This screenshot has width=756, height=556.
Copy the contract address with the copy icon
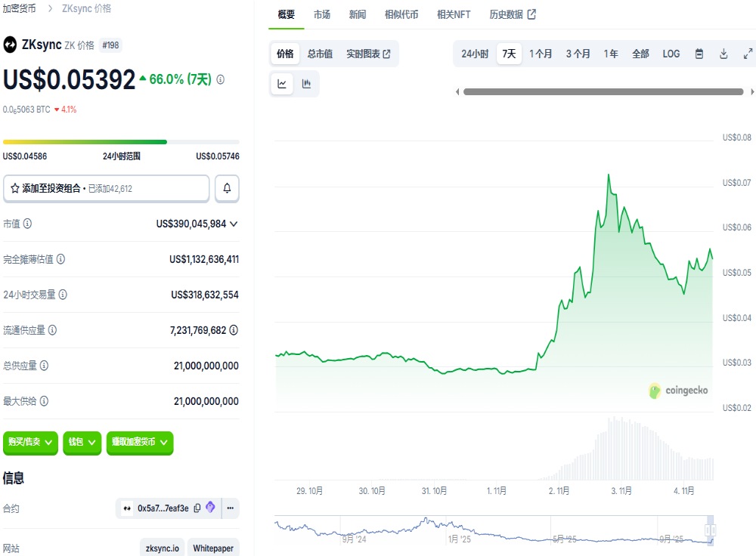(196, 508)
